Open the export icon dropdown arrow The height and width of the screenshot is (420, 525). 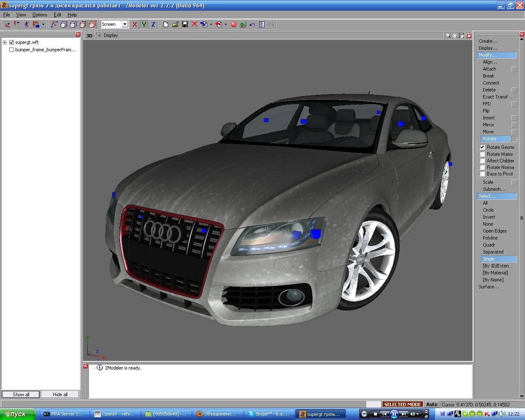tap(226, 25)
